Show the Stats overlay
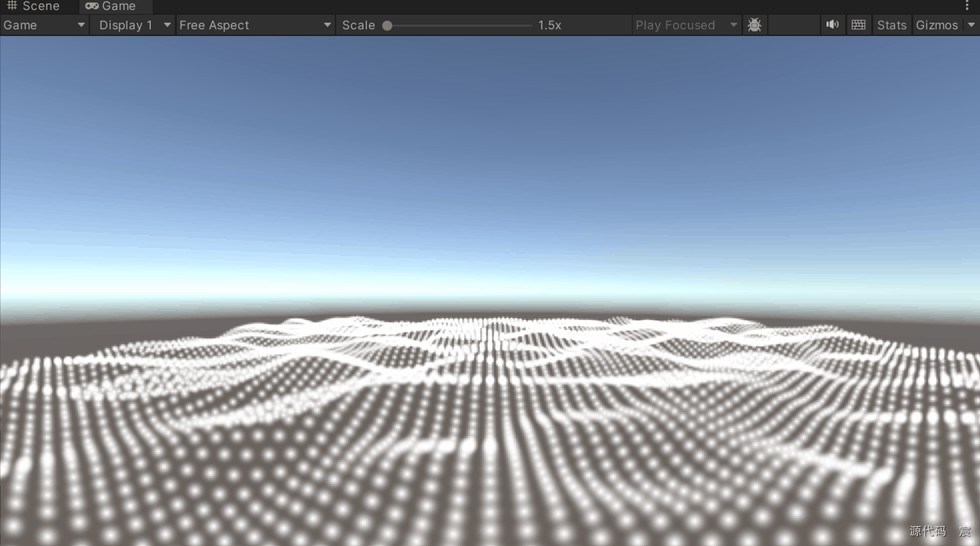980x546 pixels. coord(892,25)
